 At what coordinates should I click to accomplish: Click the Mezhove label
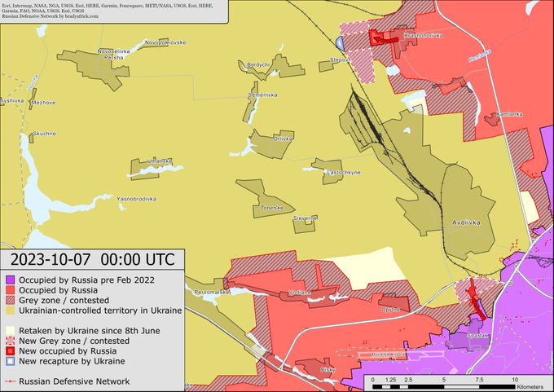click(x=43, y=103)
